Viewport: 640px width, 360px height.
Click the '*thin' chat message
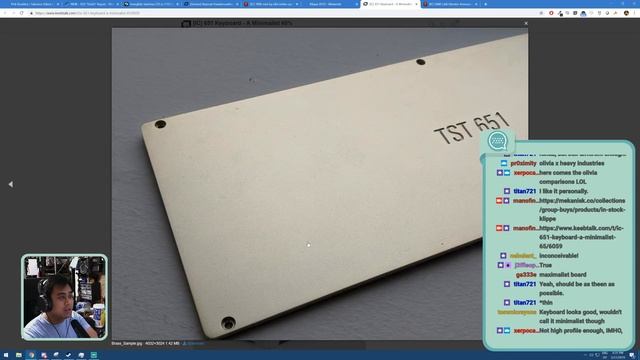pyautogui.click(x=546, y=302)
